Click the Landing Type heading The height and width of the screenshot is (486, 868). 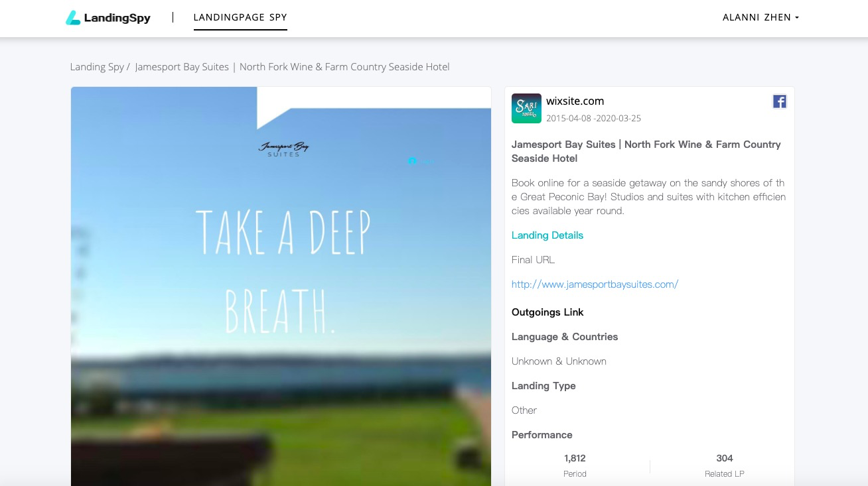pos(543,386)
